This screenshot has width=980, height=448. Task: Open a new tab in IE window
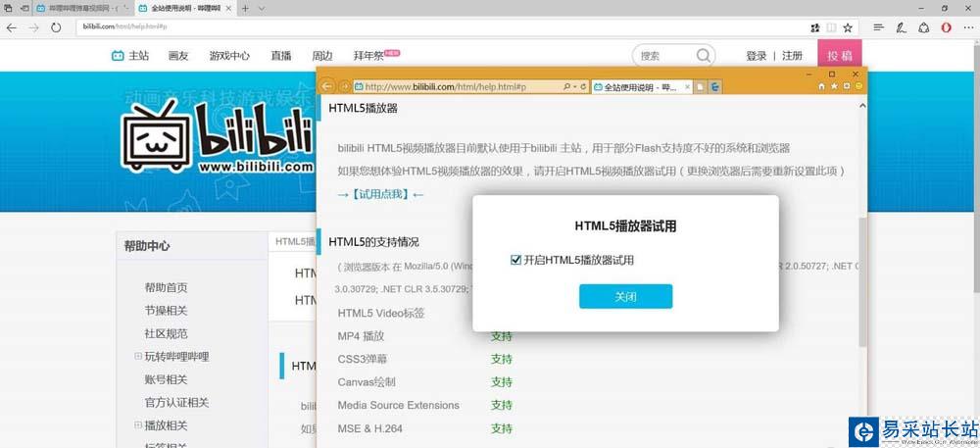click(x=701, y=87)
